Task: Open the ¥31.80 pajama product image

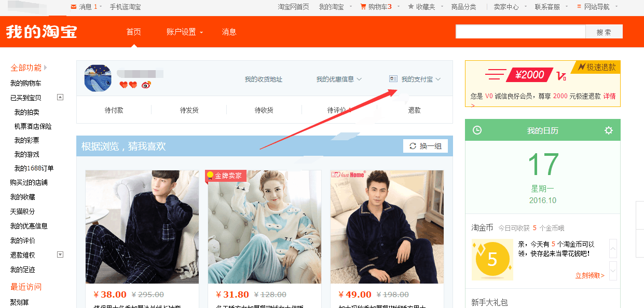Action: pyautogui.click(x=265, y=226)
